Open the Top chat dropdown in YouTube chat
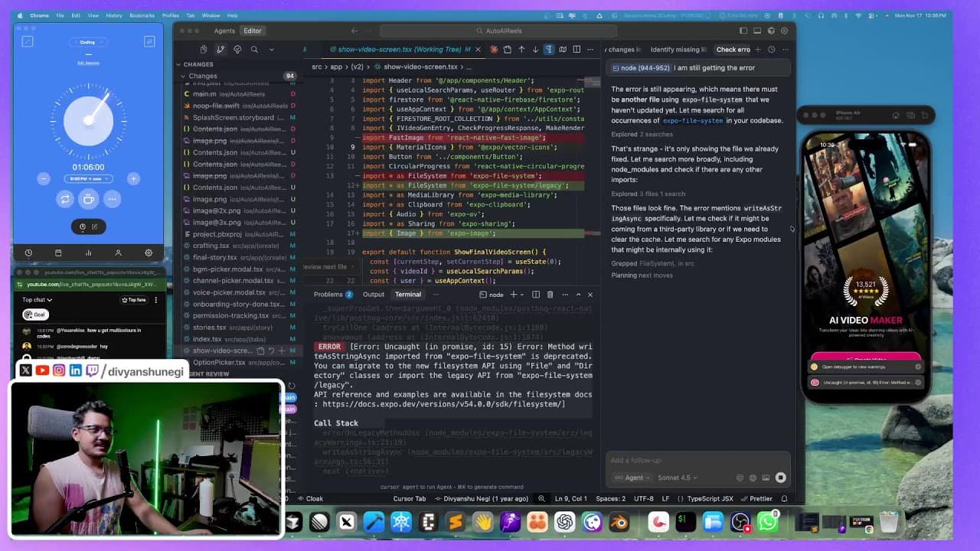 pyautogui.click(x=37, y=300)
